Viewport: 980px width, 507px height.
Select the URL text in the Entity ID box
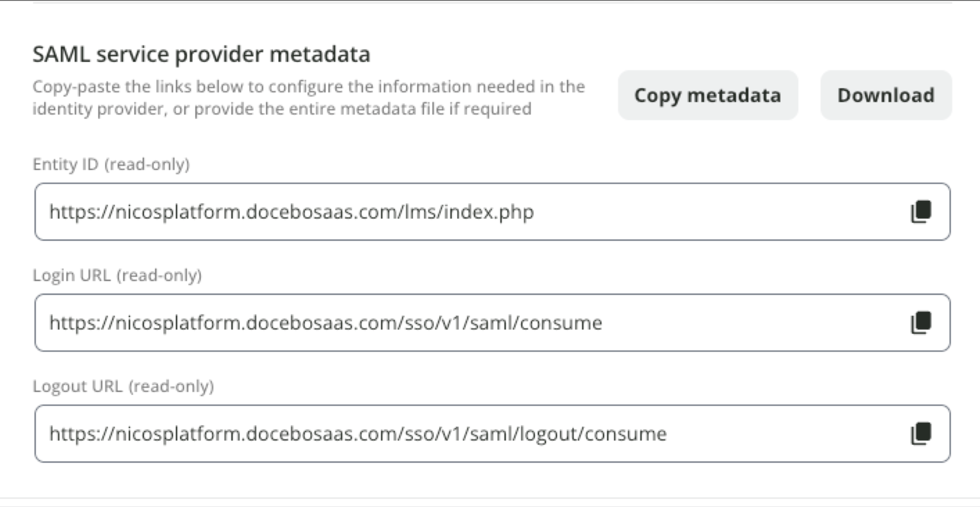(x=291, y=211)
